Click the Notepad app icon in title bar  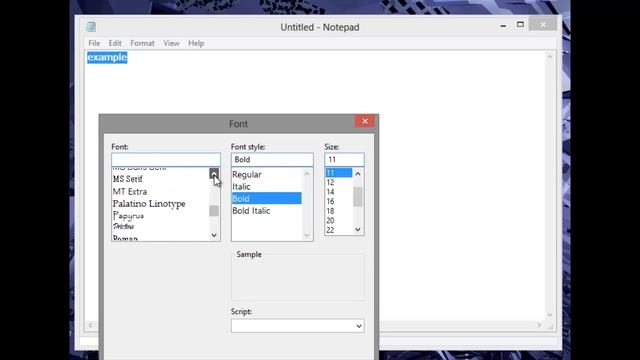pyautogui.click(x=91, y=27)
